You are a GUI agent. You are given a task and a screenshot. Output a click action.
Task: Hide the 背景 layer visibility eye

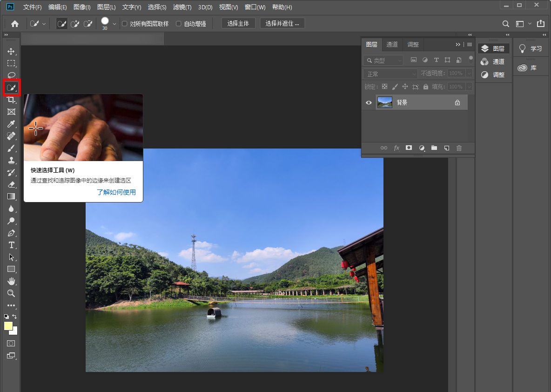369,103
